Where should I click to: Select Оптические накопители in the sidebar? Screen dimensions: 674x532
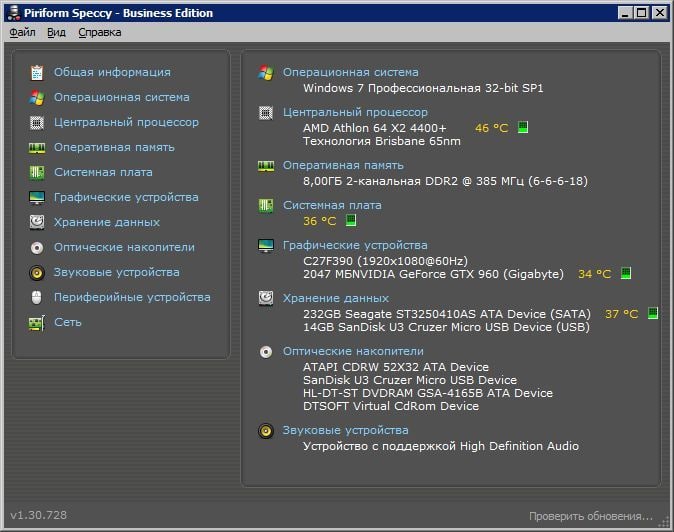point(124,247)
